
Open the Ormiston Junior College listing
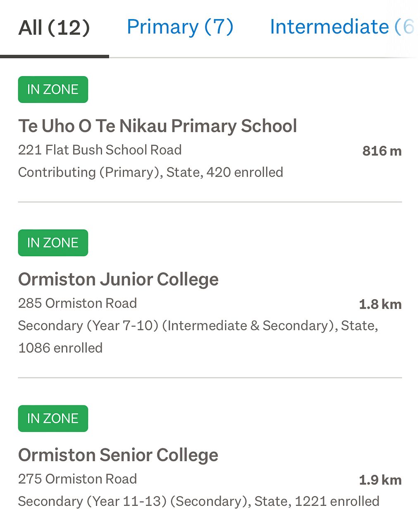118,279
